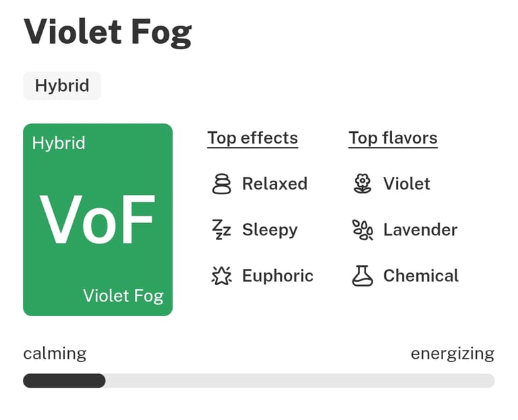Screen dimensions: 518x420
Task: Choose the Chemical flavor label
Action: (421, 276)
